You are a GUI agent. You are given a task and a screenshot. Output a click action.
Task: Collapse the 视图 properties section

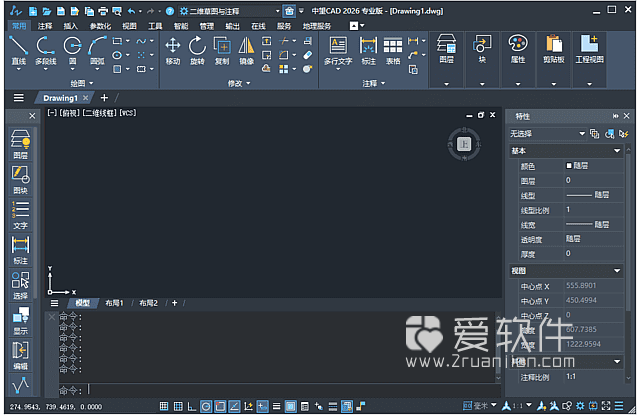pos(617,270)
